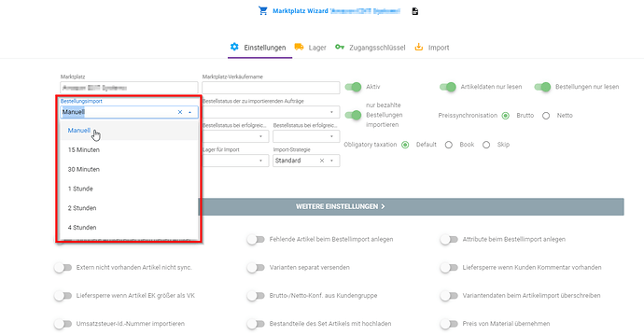Select Netto for Preissynchronisation
The height and width of the screenshot is (336, 644).
click(546, 116)
